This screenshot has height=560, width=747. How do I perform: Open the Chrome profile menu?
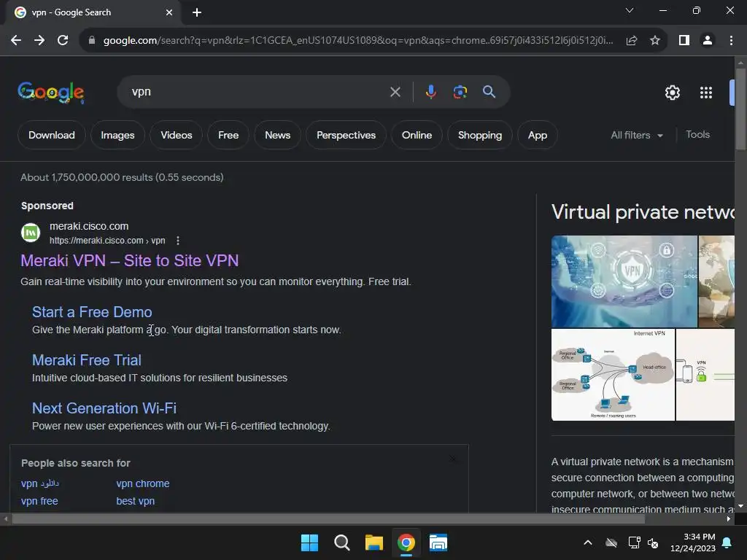pos(708,41)
